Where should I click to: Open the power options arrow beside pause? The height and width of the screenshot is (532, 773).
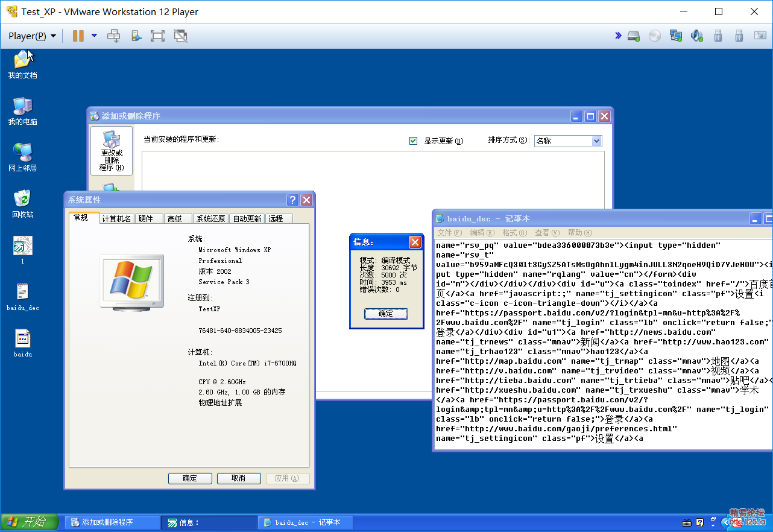94,36
